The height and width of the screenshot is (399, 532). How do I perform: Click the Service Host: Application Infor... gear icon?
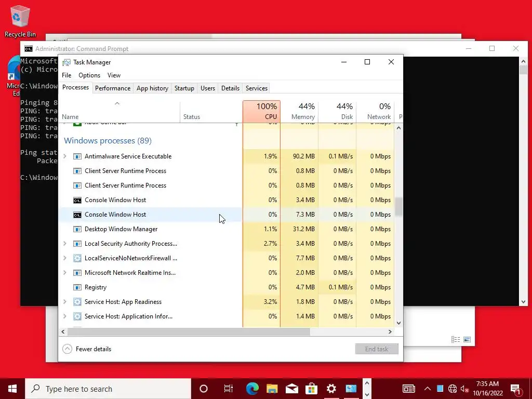pyautogui.click(x=77, y=316)
